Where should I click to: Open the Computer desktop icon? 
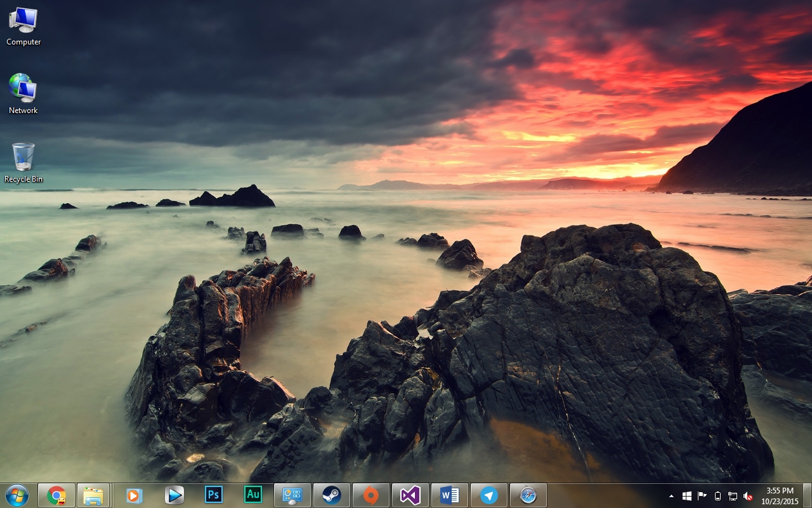click(x=23, y=27)
